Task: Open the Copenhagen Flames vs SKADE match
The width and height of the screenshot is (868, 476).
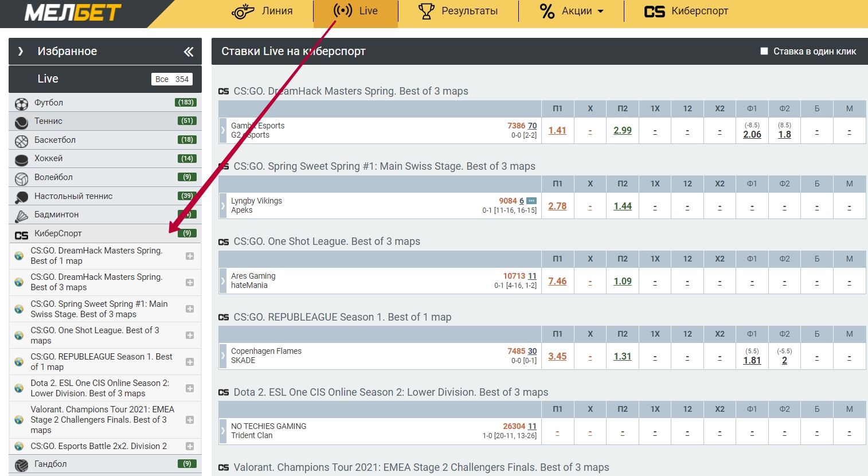Action: (266, 356)
